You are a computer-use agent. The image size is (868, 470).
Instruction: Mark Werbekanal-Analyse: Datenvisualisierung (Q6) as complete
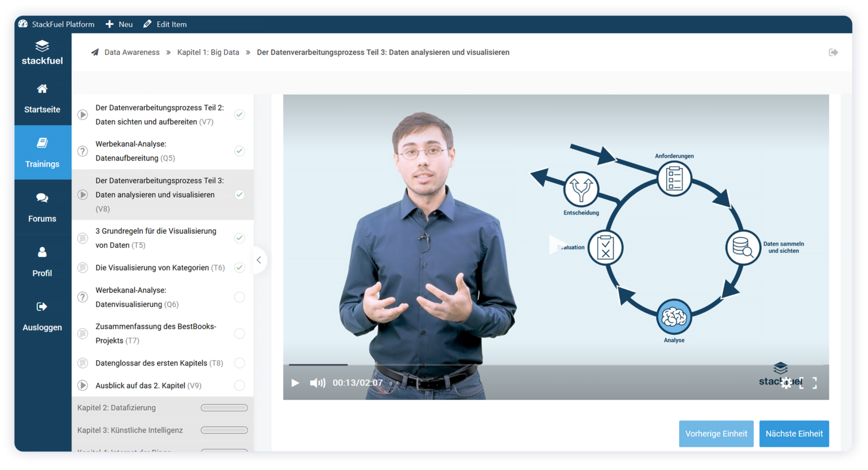pos(240,296)
